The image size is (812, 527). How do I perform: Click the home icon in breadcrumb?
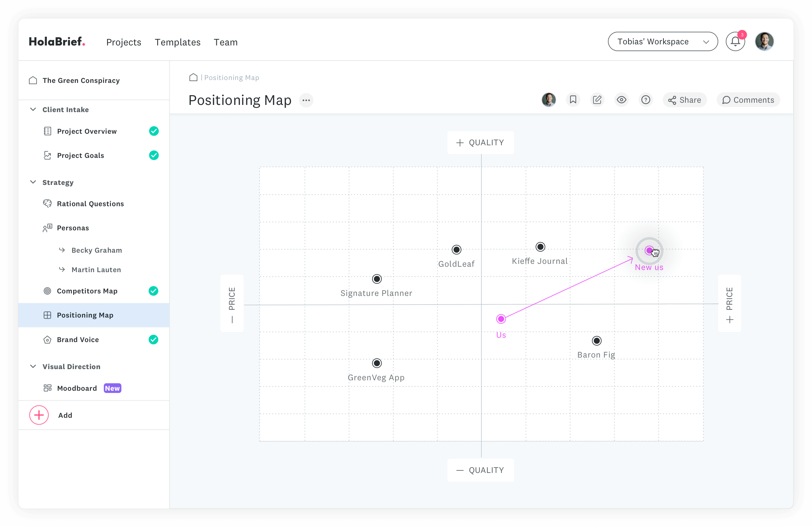193,77
